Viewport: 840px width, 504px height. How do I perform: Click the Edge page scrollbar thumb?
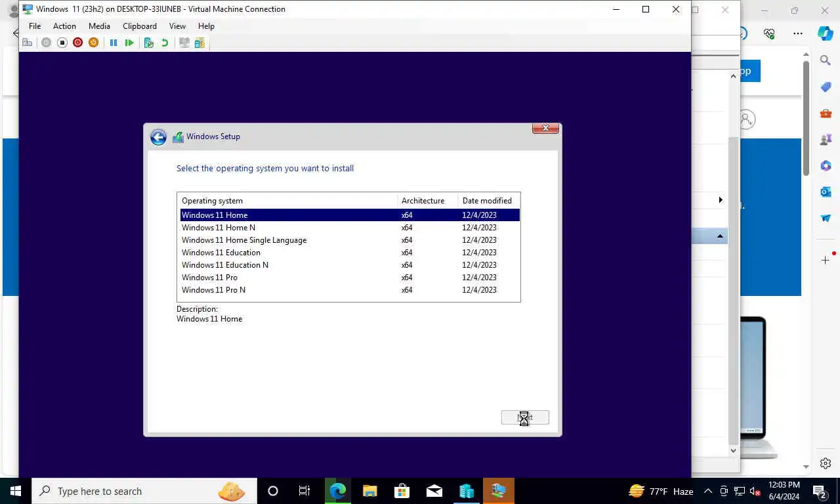point(806,120)
